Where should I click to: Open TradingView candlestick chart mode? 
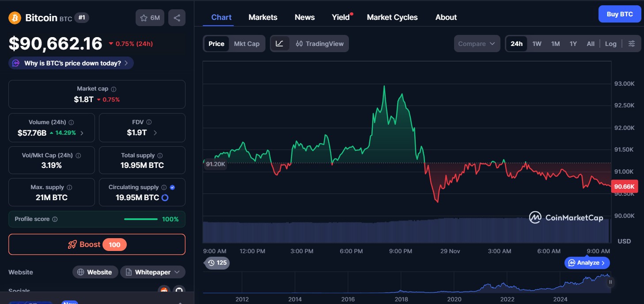[319, 44]
